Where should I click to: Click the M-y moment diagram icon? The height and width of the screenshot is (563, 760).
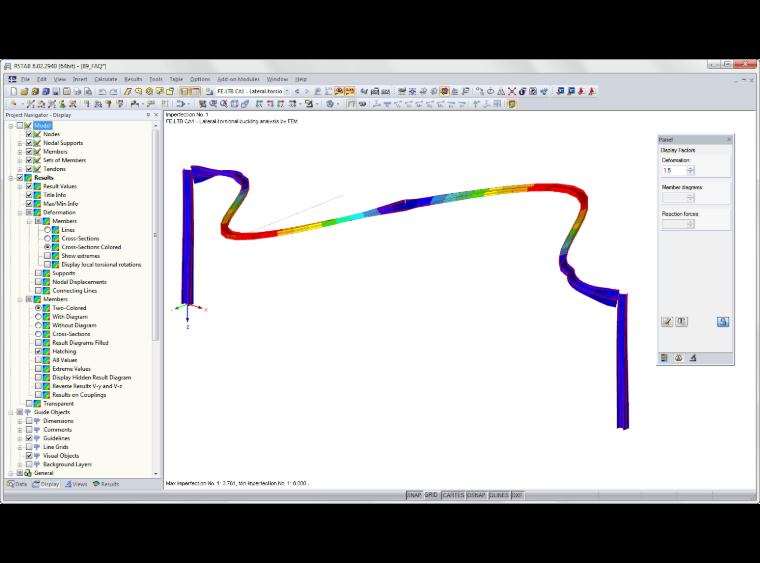430,104
